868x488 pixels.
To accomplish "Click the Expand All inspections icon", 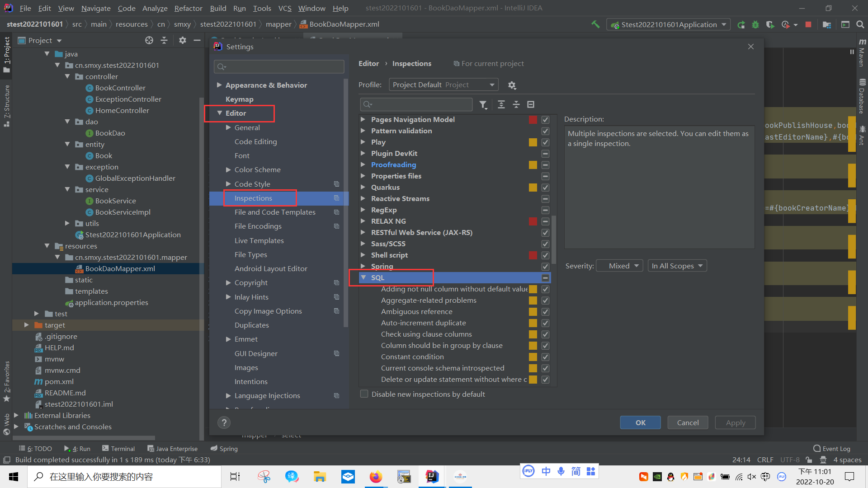I will coord(501,105).
